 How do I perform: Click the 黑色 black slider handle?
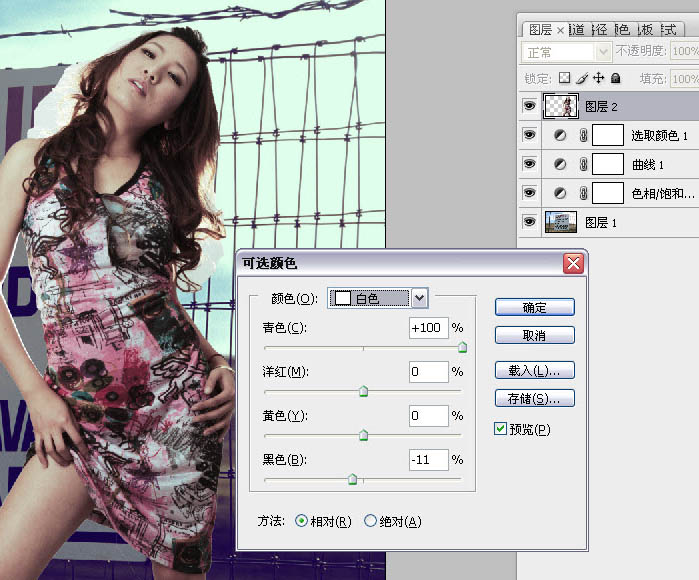tap(352, 480)
